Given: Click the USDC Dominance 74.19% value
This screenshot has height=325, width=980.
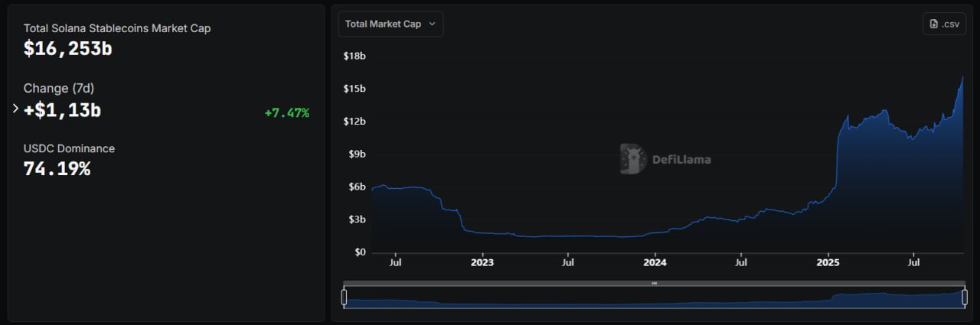Looking at the screenshot, I should 57,168.
